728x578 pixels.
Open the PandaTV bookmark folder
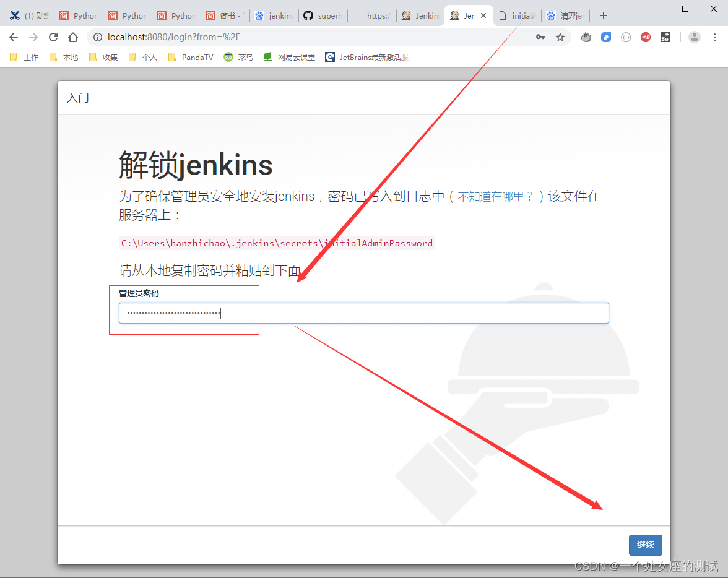pyautogui.click(x=191, y=57)
